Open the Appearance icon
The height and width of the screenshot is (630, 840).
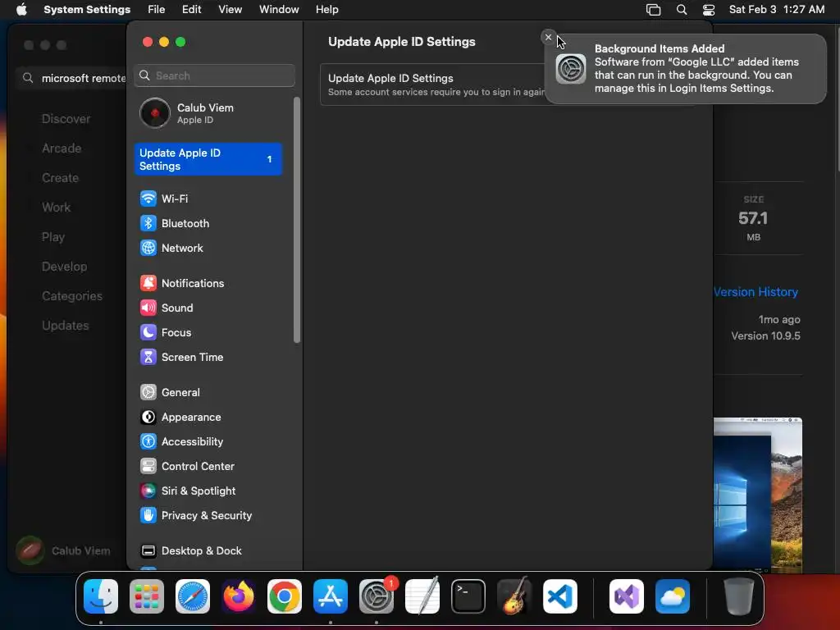point(148,418)
